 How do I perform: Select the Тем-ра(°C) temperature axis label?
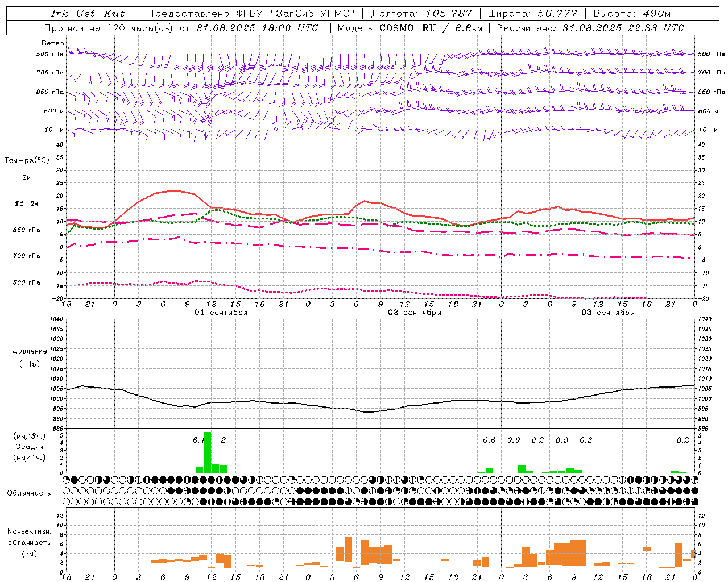(x=27, y=161)
